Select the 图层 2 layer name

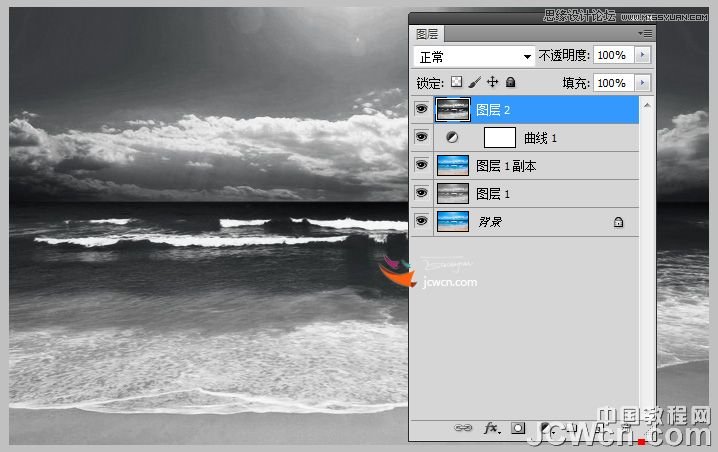point(493,110)
